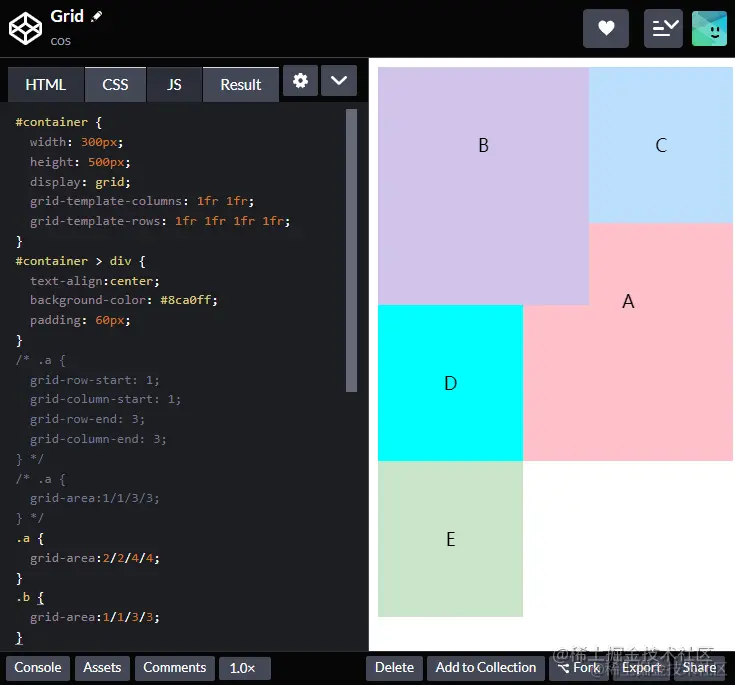Open the Comments panel
This screenshot has width=735, height=685.
[x=175, y=668]
